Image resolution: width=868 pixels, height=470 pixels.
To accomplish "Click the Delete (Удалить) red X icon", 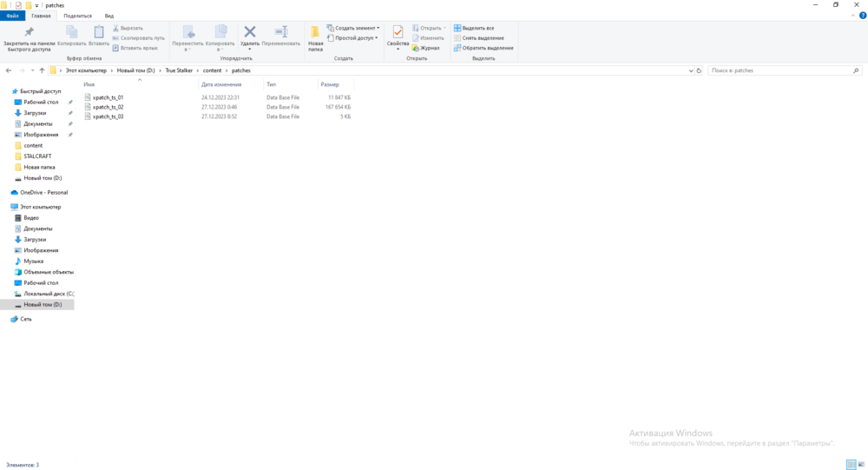I will [250, 31].
